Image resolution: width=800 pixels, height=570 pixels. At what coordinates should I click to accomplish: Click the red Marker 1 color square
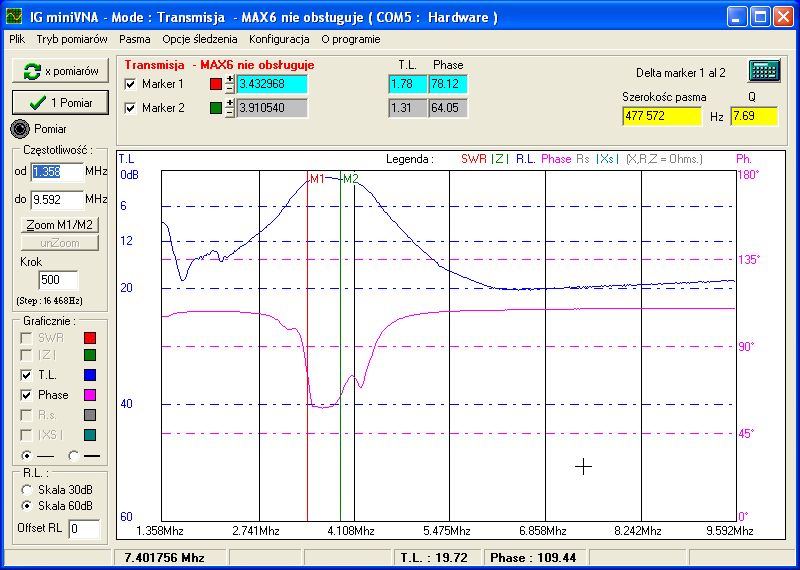[x=215, y=84]
